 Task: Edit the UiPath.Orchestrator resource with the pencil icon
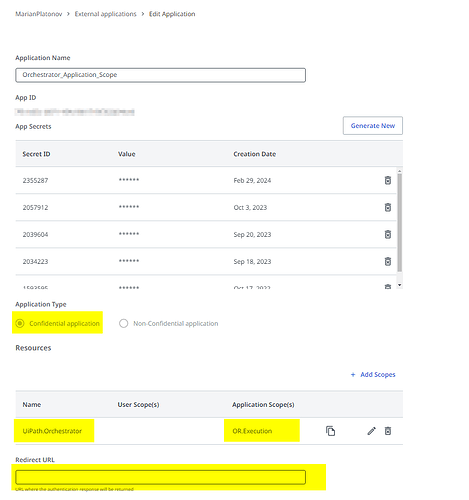pos(371,431)
